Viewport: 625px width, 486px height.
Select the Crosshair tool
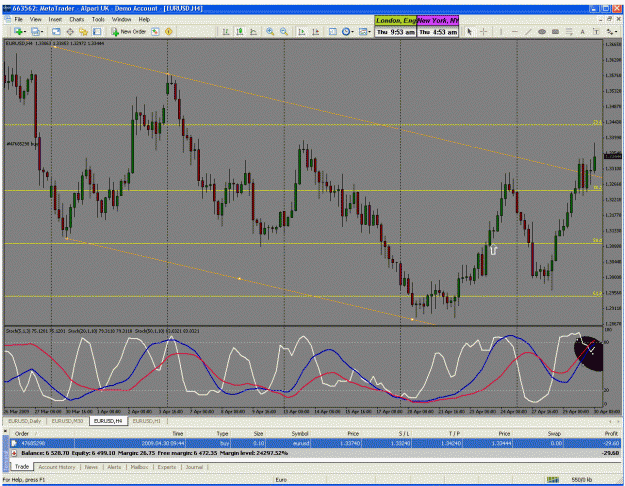[483, 31]
